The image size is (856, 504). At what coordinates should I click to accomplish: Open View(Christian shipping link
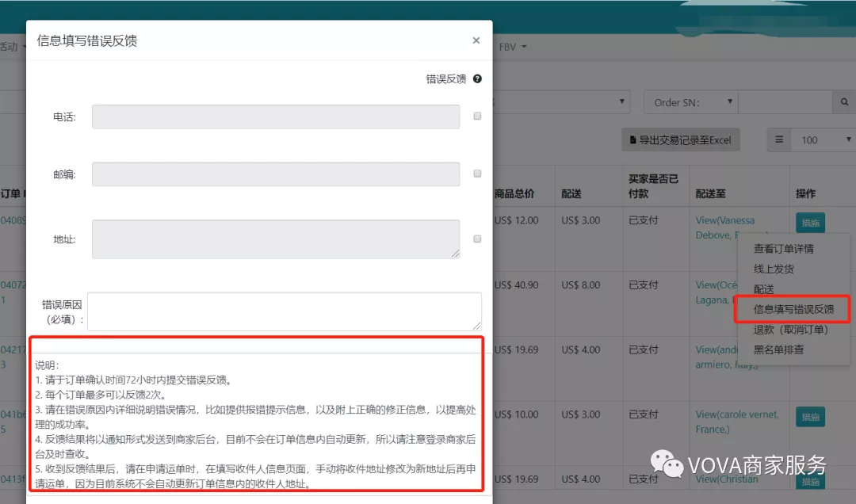click(727, 479)
